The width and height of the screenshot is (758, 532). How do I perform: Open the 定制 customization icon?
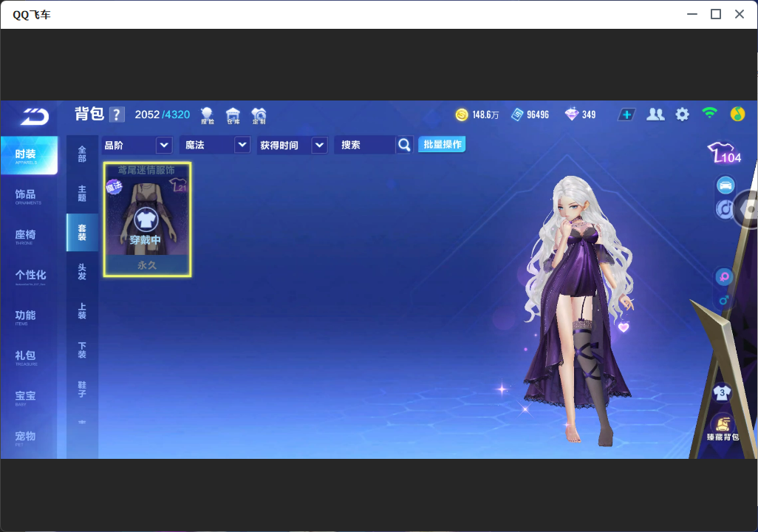259,115
